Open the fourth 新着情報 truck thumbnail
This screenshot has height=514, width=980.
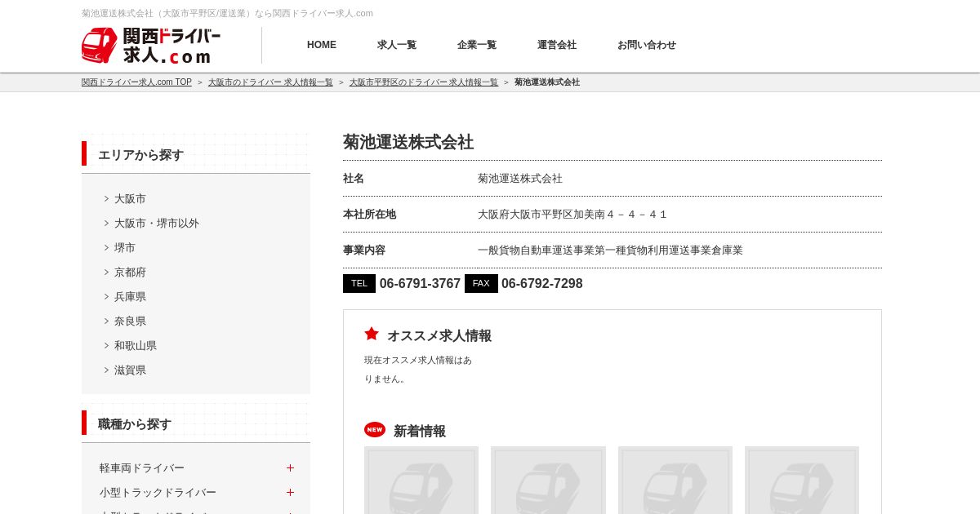pos(802,481)
